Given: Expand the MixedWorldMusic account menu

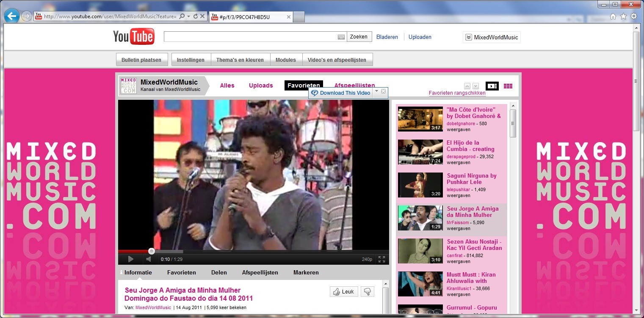Looking at the screenshot, I should coord(492,37).
